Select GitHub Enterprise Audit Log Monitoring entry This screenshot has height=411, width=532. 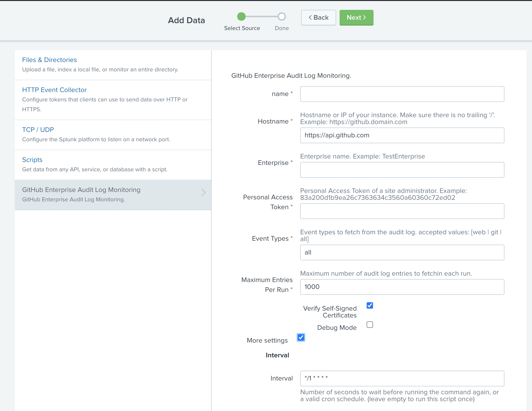coord(81,190)
